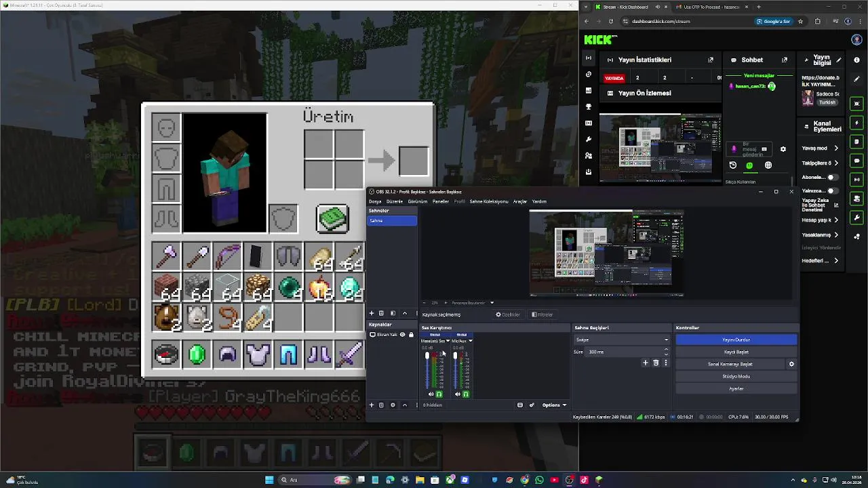Screen dimensions: 868x488
Task: Toggle visibility of Ekran Yak source
Action: tap(402, 334)
